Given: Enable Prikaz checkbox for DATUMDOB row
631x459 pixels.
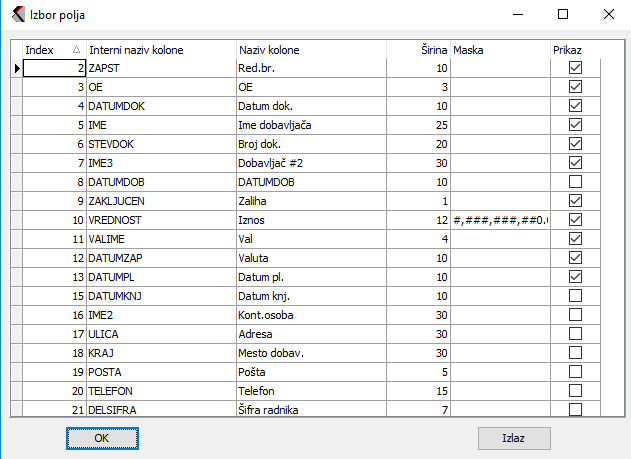Looking at the screenshot, I should 575,182.
